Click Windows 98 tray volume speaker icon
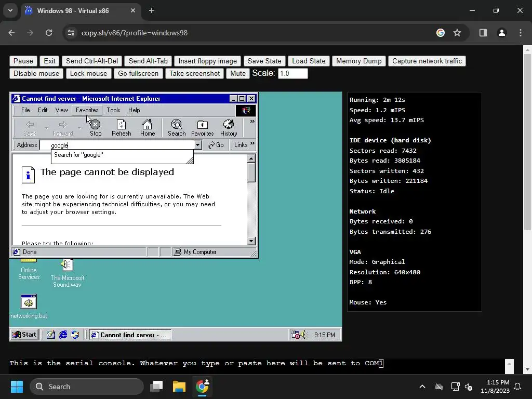This screenshot has width=532, height=399. 303,335
